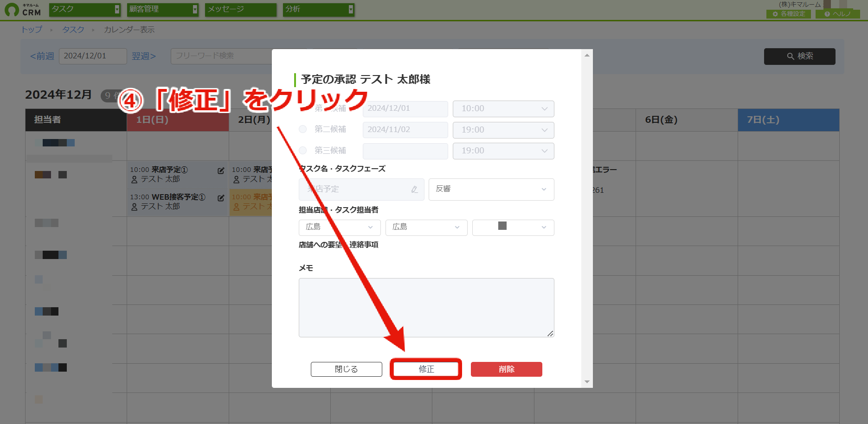Click the 修正 button
The image size is (868, 424).
426,369
